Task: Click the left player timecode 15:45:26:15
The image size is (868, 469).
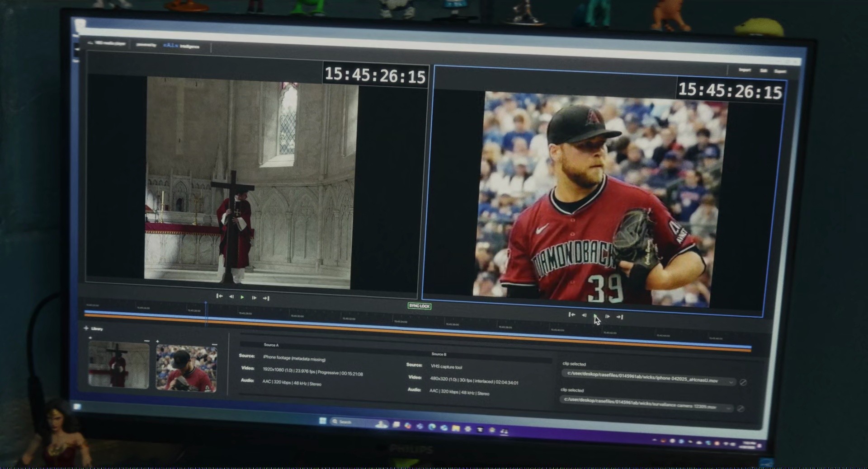Action: tap(375, 75)
